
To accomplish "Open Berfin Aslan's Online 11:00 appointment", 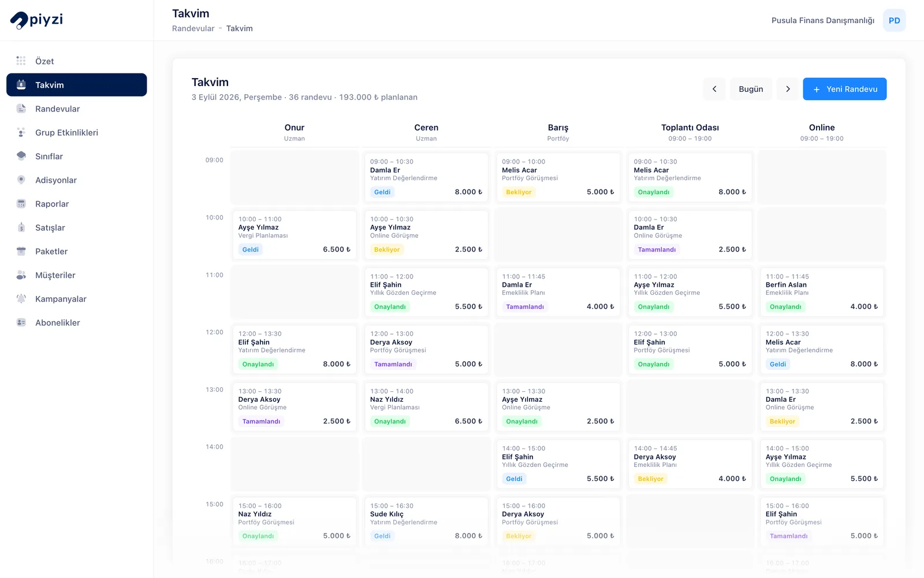I will tap(822, 292).
